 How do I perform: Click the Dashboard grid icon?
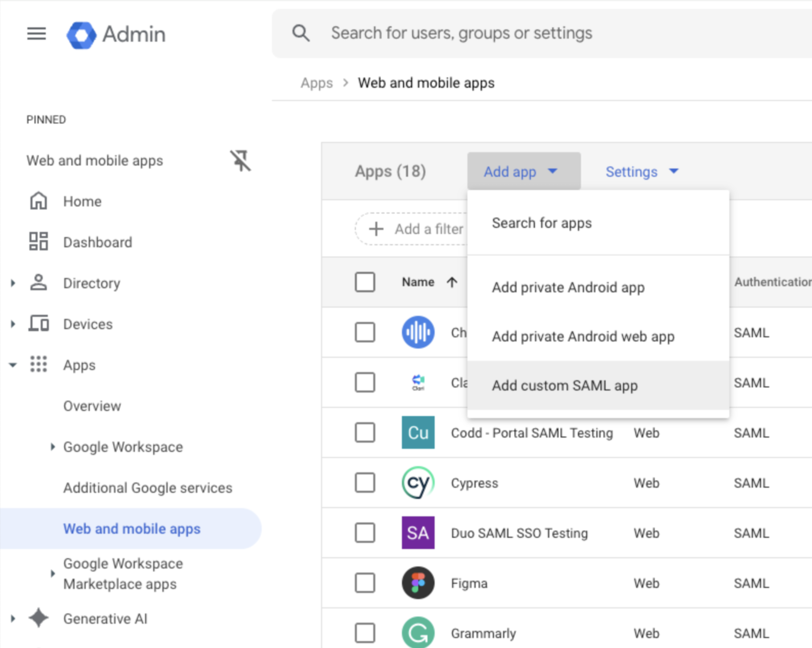click(x=38, y=241)
